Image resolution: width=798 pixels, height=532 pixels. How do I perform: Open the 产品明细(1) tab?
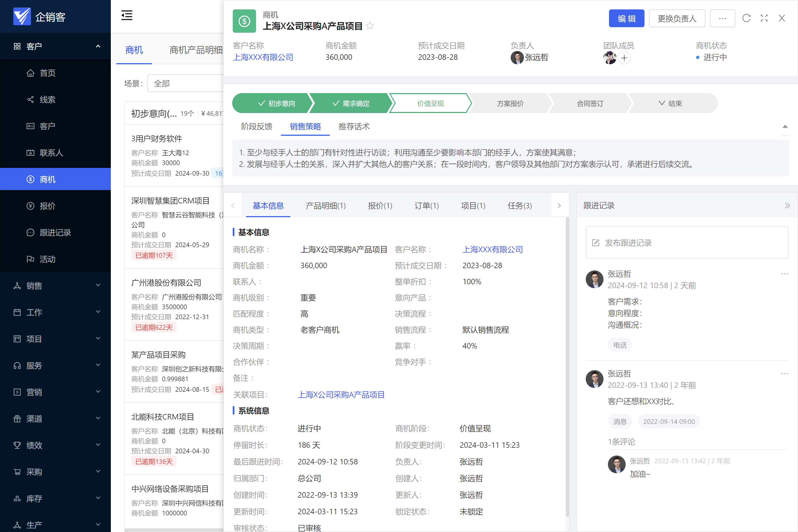pos(325,206)
